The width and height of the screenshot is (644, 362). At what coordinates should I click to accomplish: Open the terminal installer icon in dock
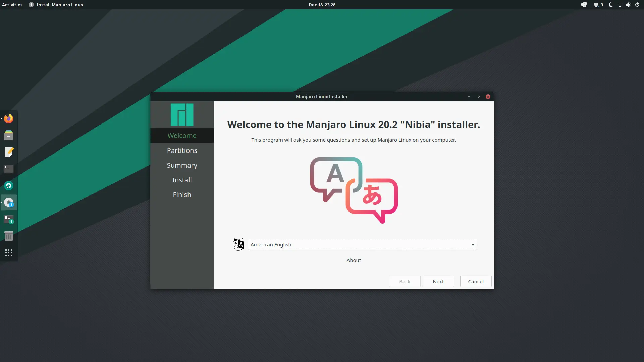tap(9, 219)
